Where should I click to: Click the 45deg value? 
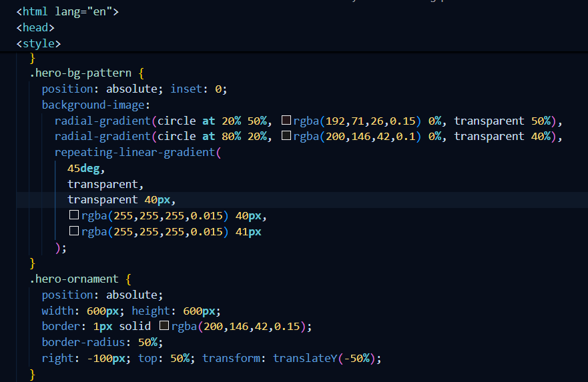click(83, 168)
